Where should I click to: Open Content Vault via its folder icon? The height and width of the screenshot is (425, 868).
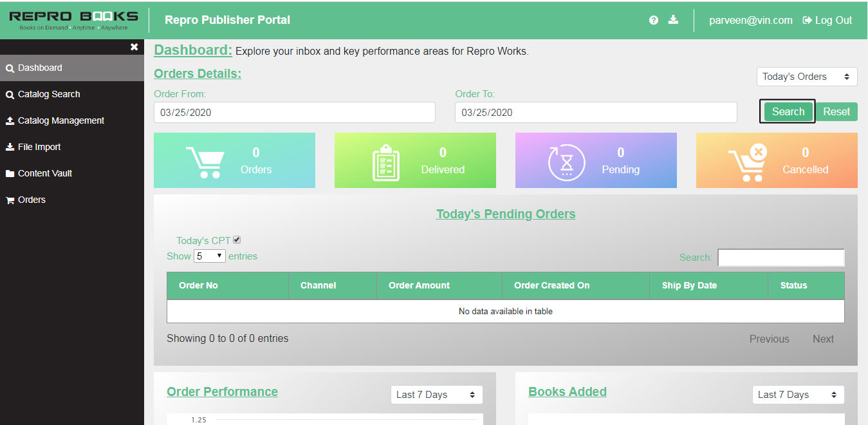pyautogui.click(x=9, y=173)
